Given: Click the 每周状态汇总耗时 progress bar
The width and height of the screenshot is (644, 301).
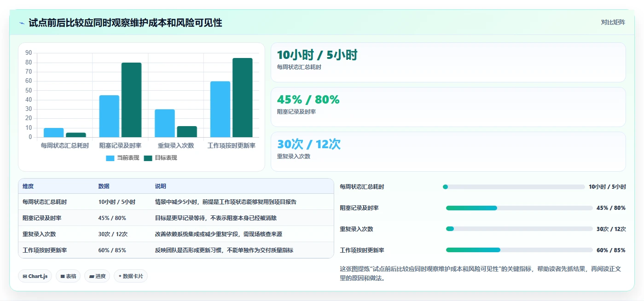Looking at the screenshot, I should (x=514, y=187).
